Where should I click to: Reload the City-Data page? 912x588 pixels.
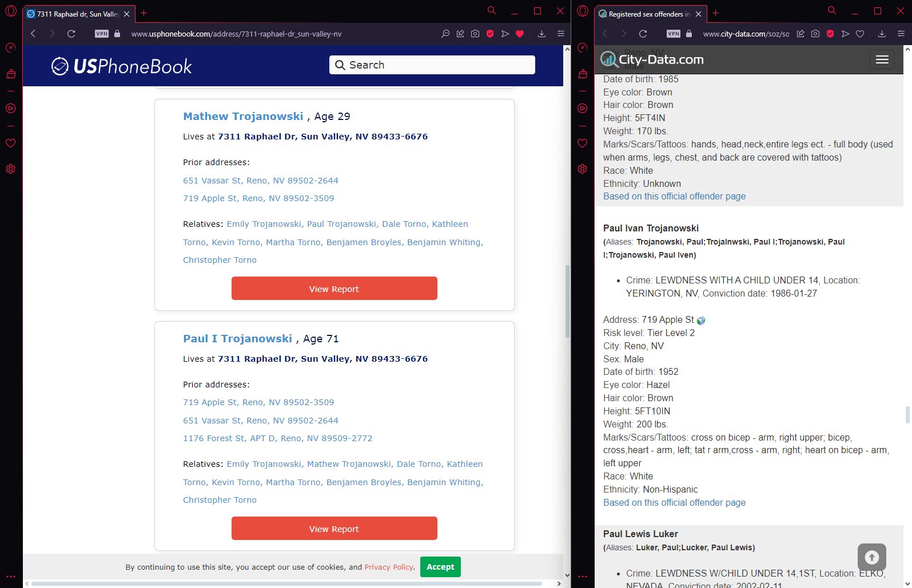tap(643, 34)
